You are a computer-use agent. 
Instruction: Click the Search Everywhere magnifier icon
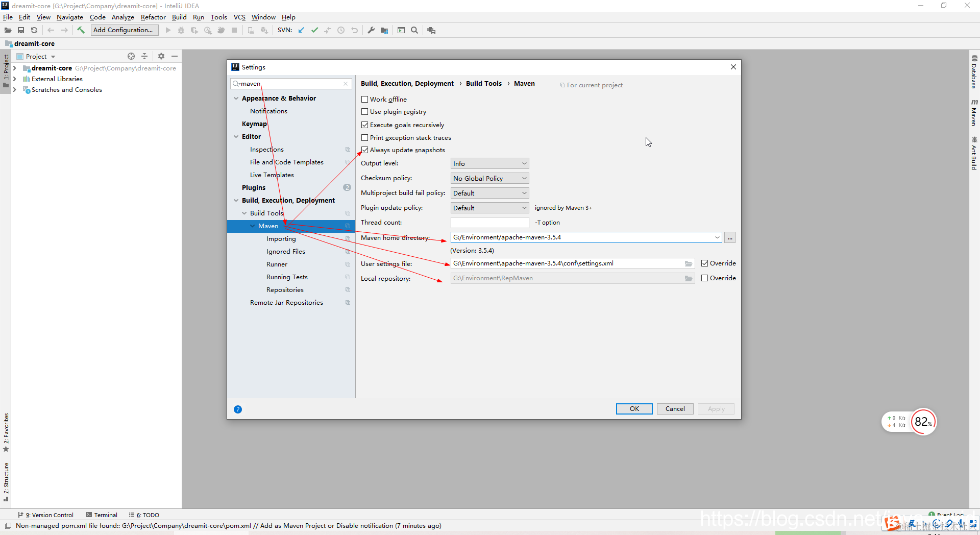(414, 30)
